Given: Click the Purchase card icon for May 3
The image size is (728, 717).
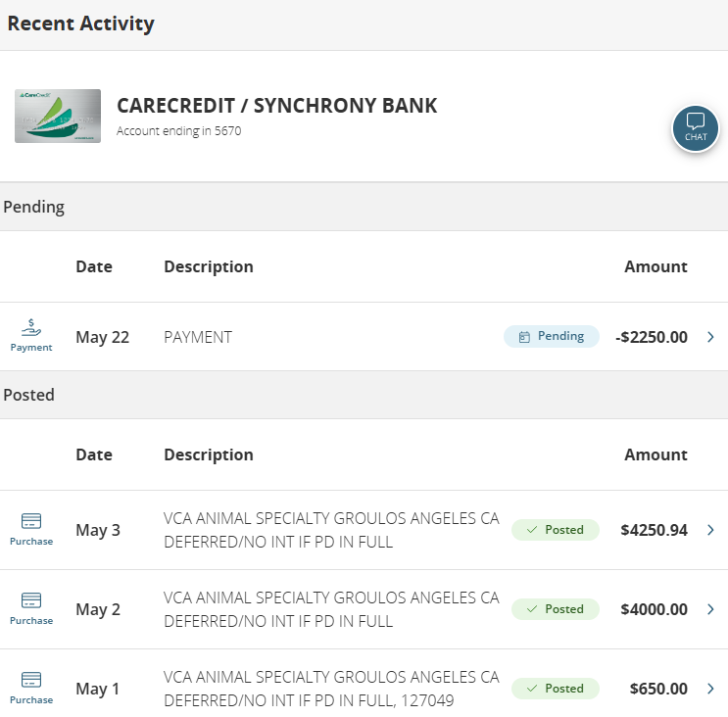Looking at the screenshot, I should point(31,521).
